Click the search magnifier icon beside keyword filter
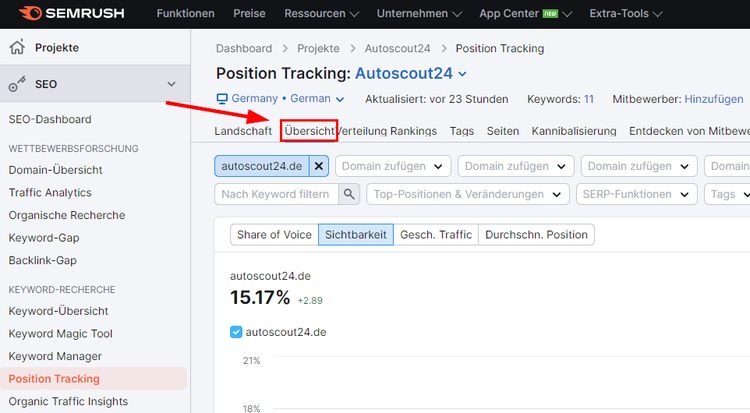This screenshot has width=750, height=413. pyautogui.click(x=349, y=194)
